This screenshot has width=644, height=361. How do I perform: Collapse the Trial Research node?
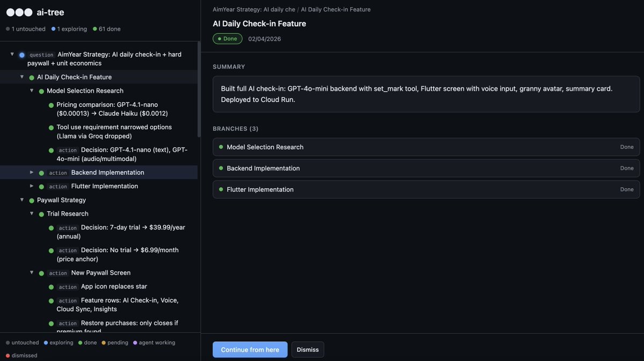click(32, 213)
